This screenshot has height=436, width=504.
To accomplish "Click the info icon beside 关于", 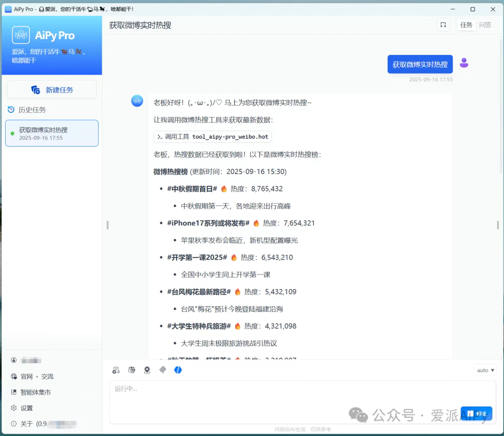I will [x=14, y=424].
